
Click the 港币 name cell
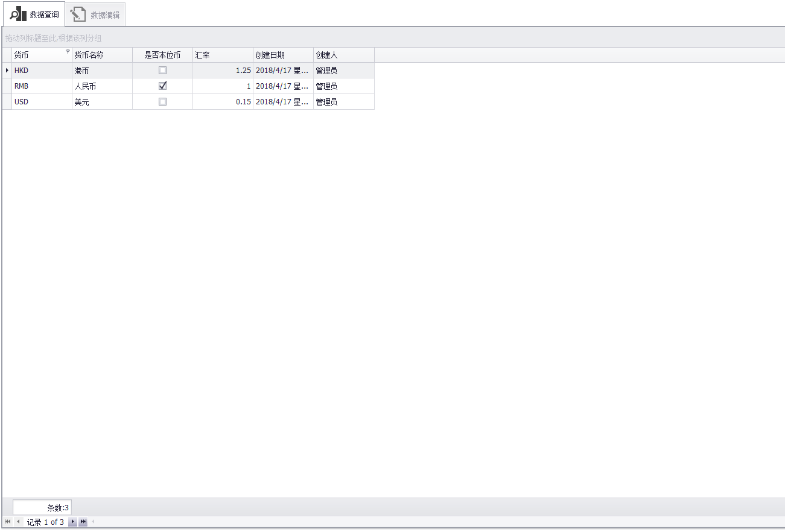(102, 71)
